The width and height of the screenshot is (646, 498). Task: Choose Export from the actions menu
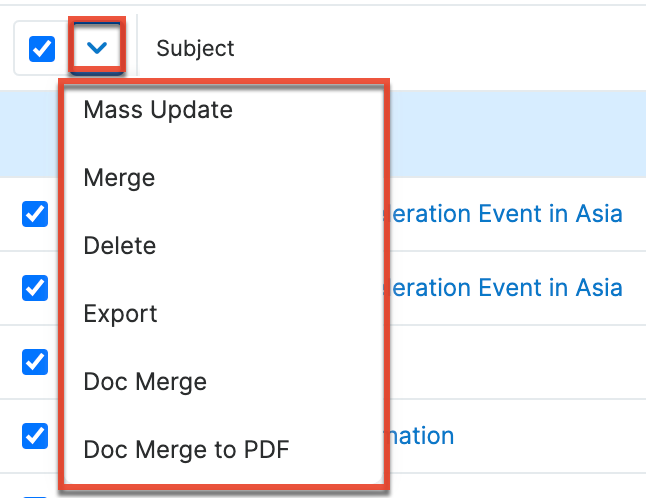(121, 314)
